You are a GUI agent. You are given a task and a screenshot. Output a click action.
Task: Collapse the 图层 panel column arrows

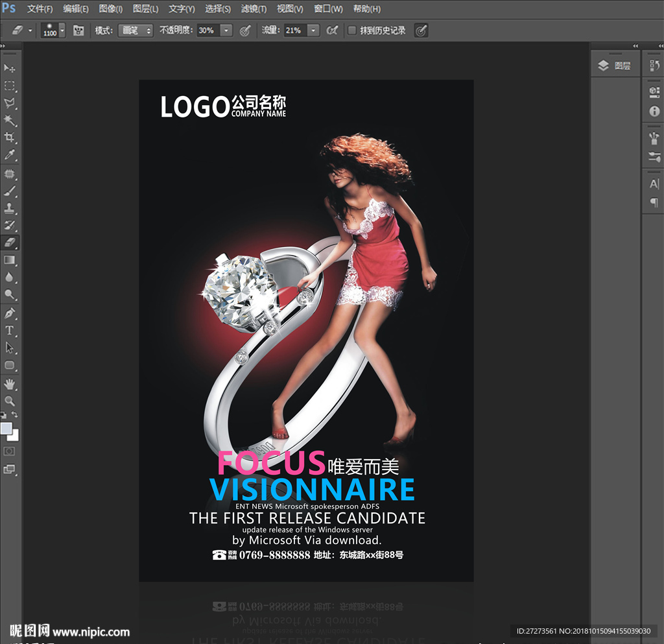coord(635,46)
